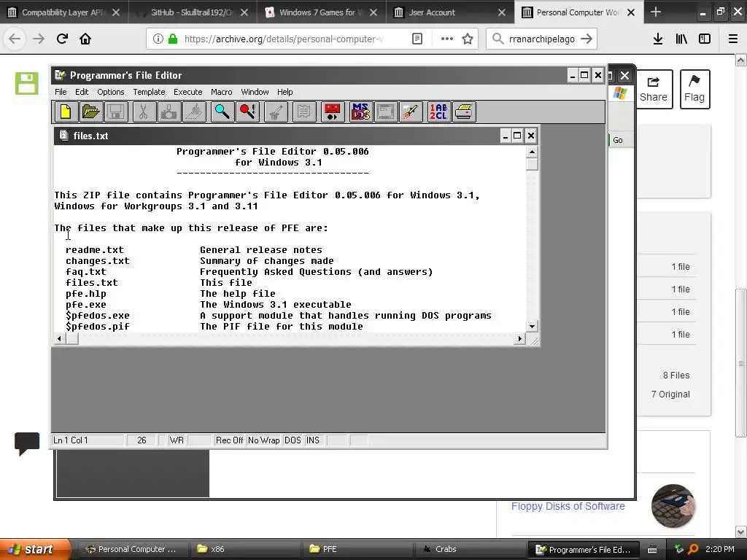Open the Macro menu

click(222, 92)
